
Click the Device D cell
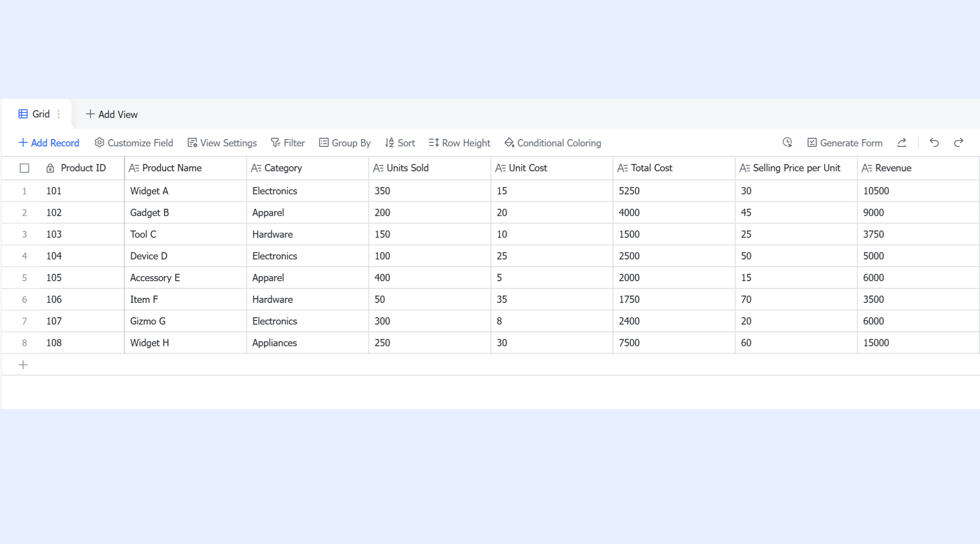[186, 256]
